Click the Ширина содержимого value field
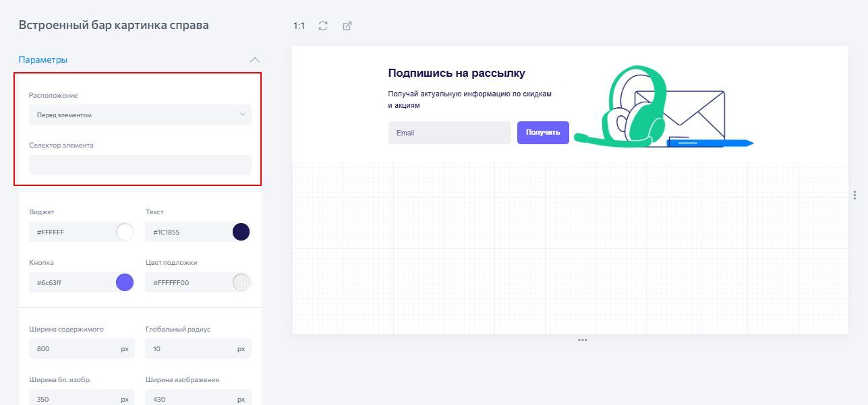 click(71, 349)
